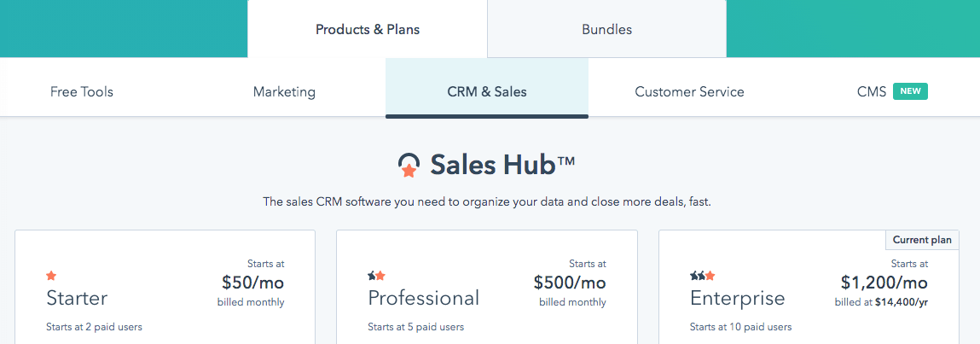Select the Enterprise plan title
The image size is (980, 344).
click(x=737, y=298)
